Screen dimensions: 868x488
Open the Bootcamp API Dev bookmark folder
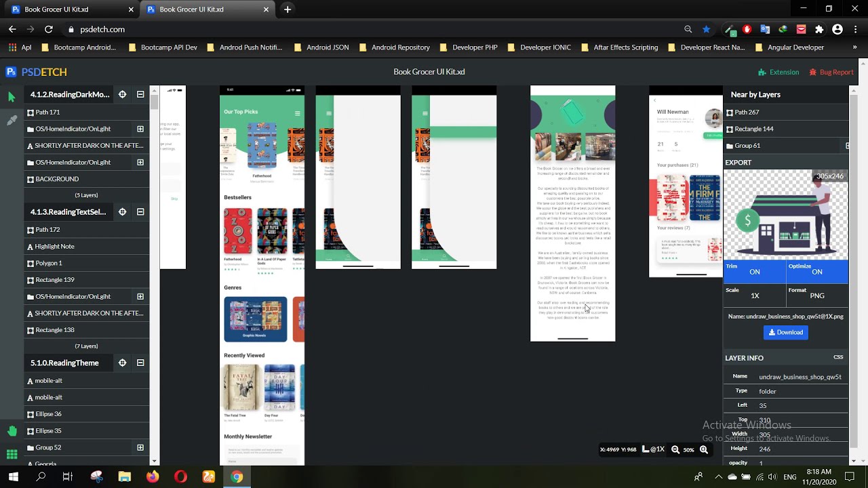(x=163, y=47)
